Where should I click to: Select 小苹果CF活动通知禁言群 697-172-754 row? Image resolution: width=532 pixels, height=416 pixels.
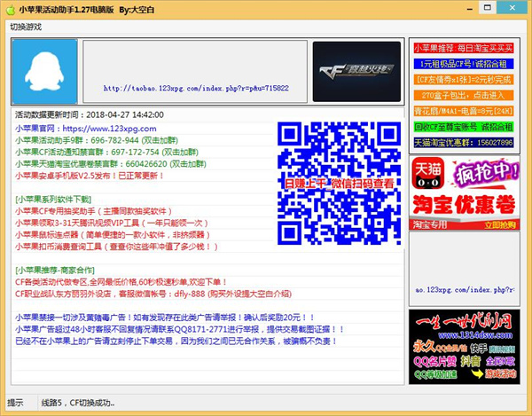pyautogui.click(x=107, y=153)
